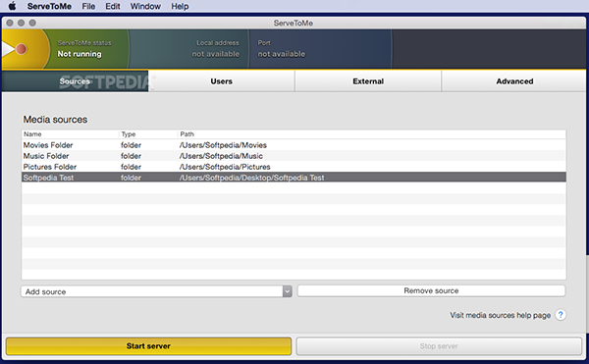Close the ServeToMe window
589x364 pixels.
[10, 23]
